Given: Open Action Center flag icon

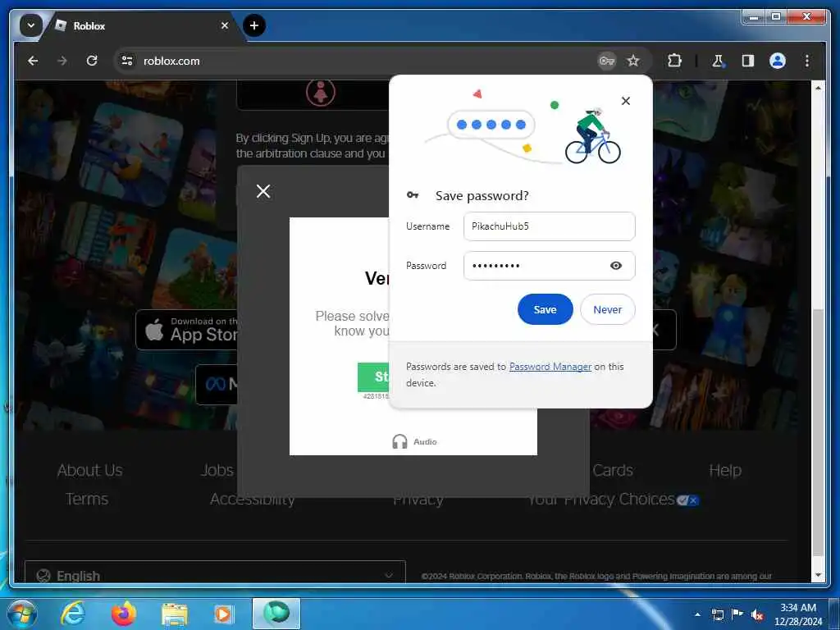Looking at the screenshot, I should click(x=737, y=614).
